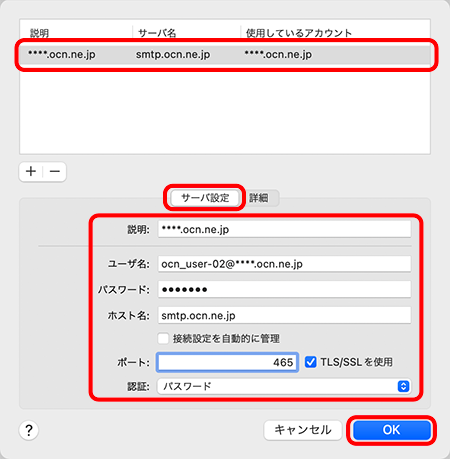The width and height of the screenshot is (450, 459).
Task: Uncheck TLS/SSLを使用 checkbox
Action: [311, 362]
